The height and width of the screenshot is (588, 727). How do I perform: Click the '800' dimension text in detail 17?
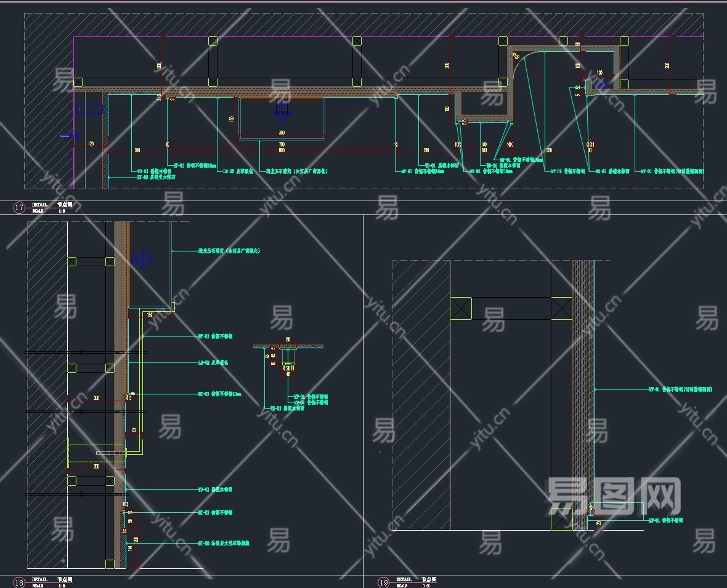pyautogui.click(x=282, y=150)
